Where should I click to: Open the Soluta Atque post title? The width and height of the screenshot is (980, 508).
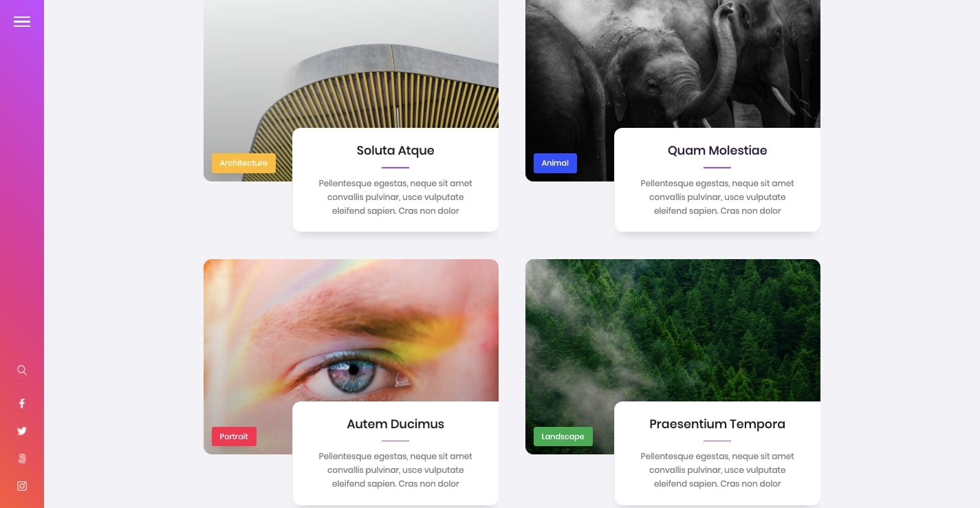pos(395,151)
